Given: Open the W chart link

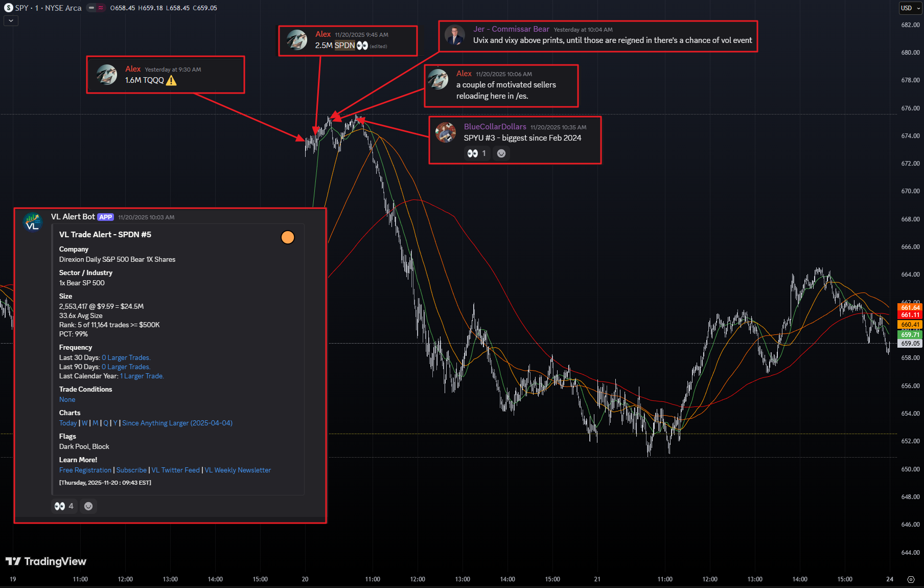Looking at the screenshot, I should (x=84, y=423).
